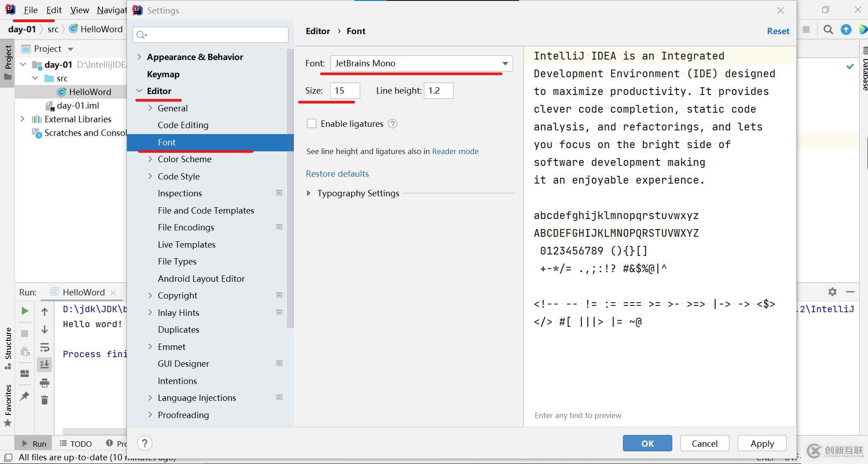Click the ligatures help hint icon

393,124
